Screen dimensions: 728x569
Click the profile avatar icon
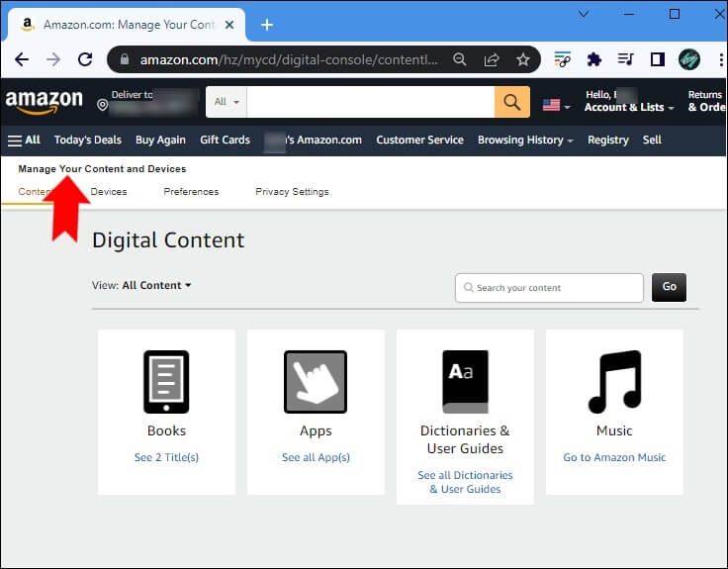coord(689,59)
